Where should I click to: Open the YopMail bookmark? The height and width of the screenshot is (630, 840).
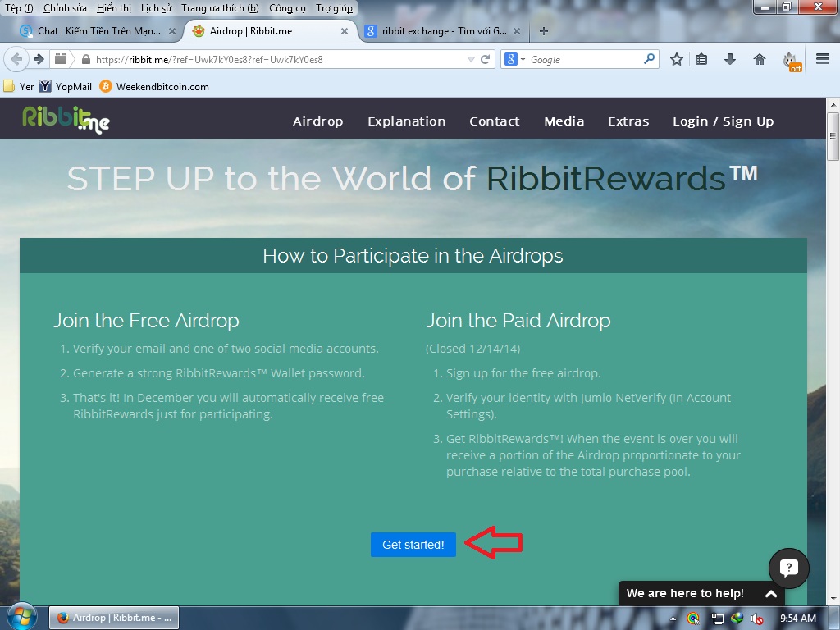tap(66, 86)
